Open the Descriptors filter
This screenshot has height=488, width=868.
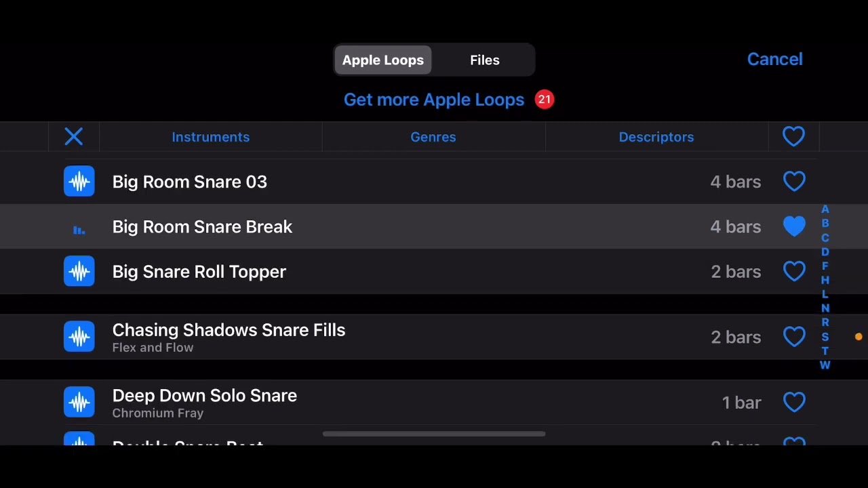click(656, 137)
